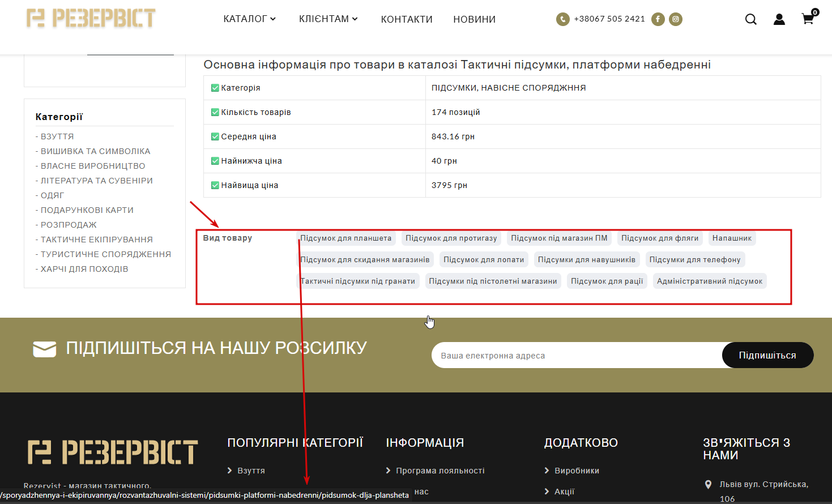Screen dimensions: 832x504
Task: Click the Резервіст logo in the footer
Action: pos(113,452)
